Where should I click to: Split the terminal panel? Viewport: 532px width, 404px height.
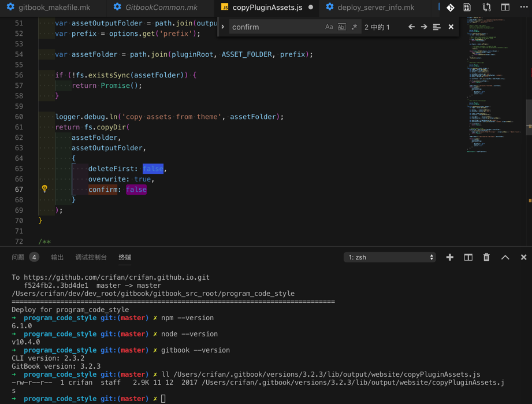(468, 257)
